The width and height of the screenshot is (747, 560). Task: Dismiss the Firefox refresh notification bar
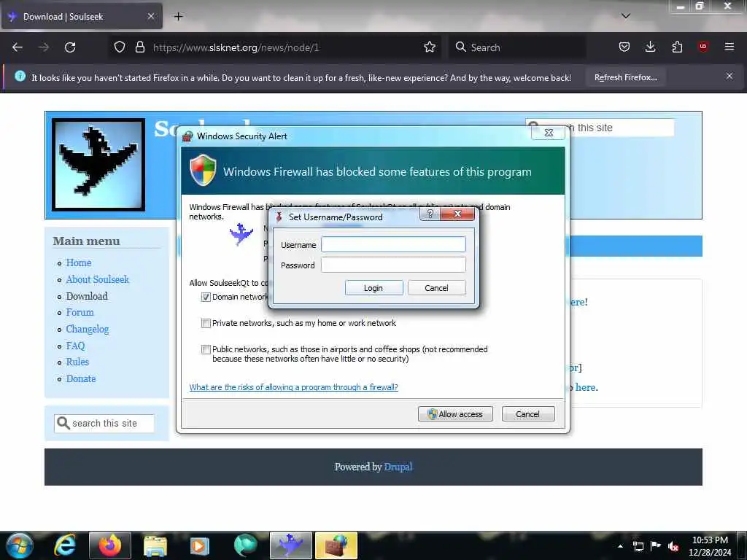click(729, 76)
